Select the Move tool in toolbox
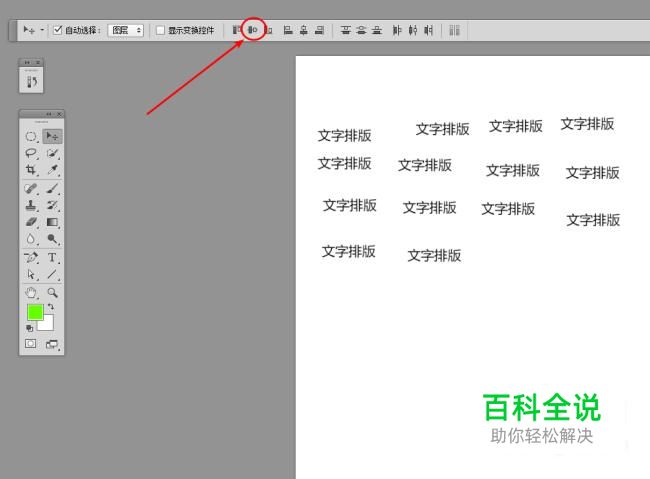This screenshot has width=650, height=479. pos(52,136)
